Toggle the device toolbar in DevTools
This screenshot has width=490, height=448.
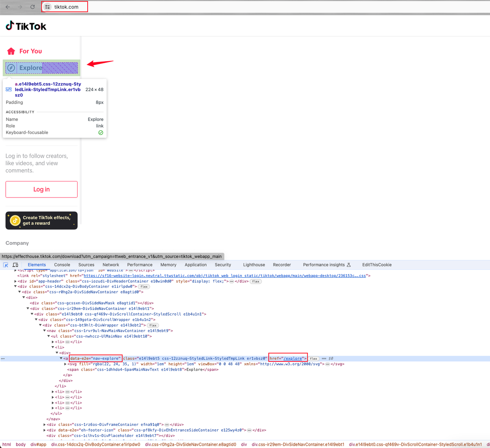pos(15,265)
